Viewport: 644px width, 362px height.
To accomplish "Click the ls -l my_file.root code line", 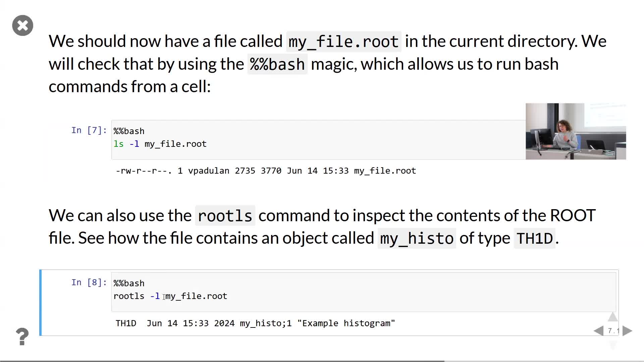I will [x=160, y=144].
